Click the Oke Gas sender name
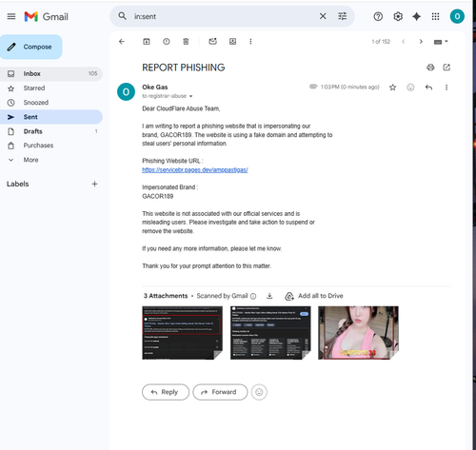 (155, 88)
